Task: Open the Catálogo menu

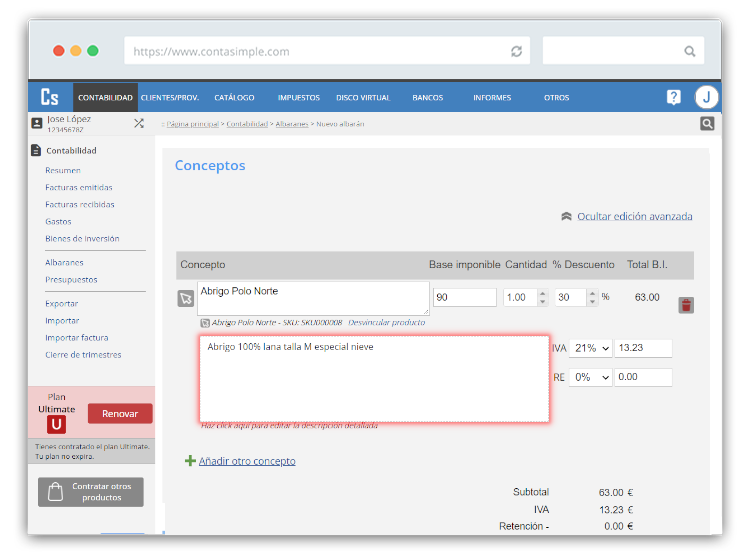Action: point(234,98)
